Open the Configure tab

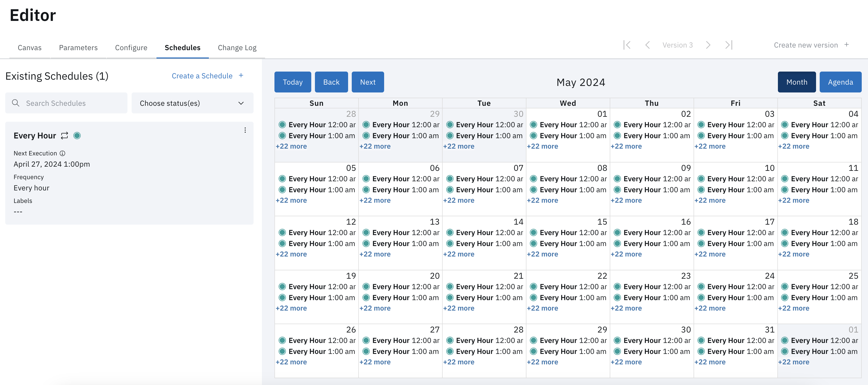point(131,48)
